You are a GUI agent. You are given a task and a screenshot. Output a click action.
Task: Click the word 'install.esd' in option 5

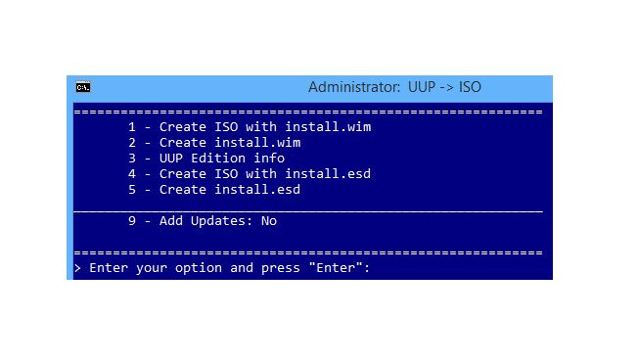tap(257, 190)
